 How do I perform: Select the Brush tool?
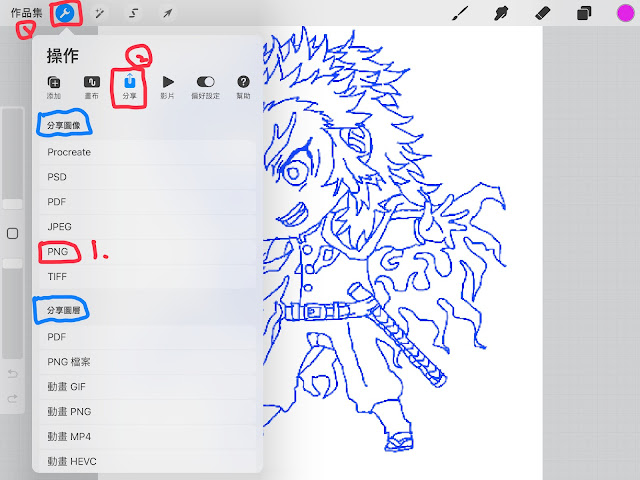pyautogui.click(x=460, y=13)
